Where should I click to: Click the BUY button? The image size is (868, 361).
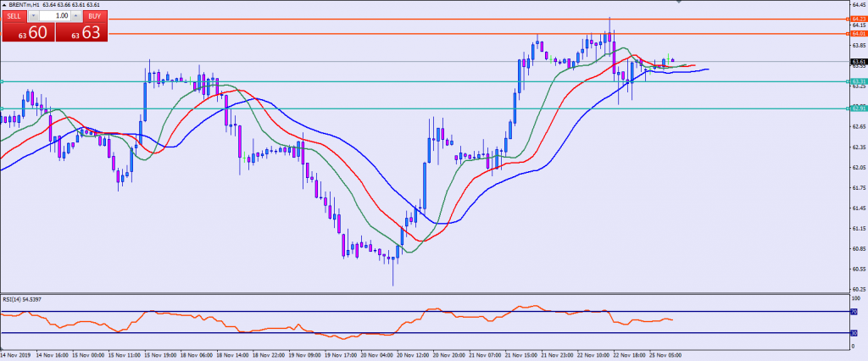coord(96,15)
